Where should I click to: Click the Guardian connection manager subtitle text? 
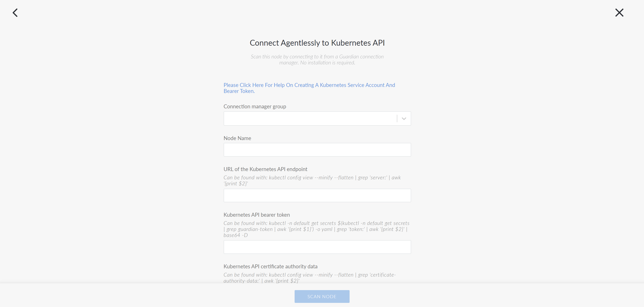click(x=317, y=60)
